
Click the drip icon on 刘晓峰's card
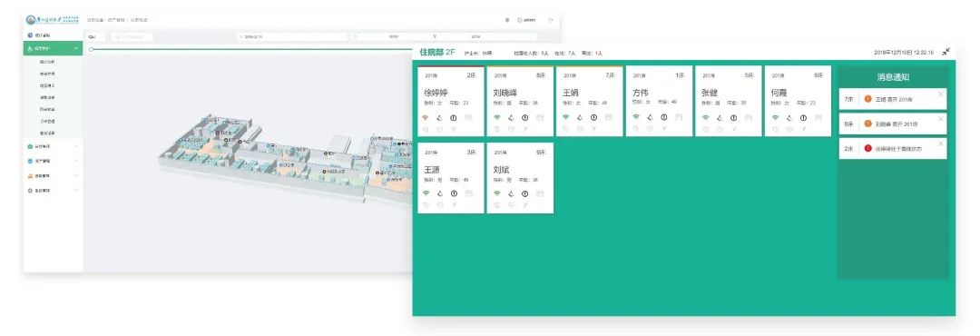click(511, 117)
